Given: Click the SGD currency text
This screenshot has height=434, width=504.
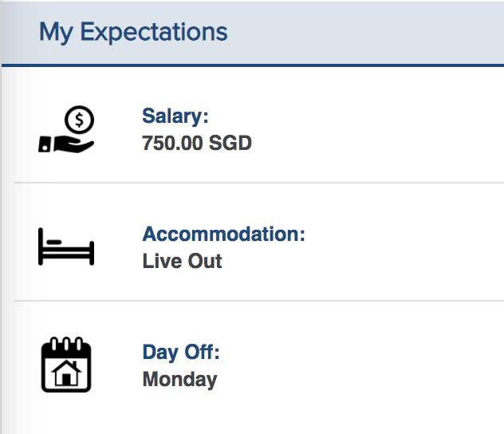Looking at the screenshot, I should 230,144.
